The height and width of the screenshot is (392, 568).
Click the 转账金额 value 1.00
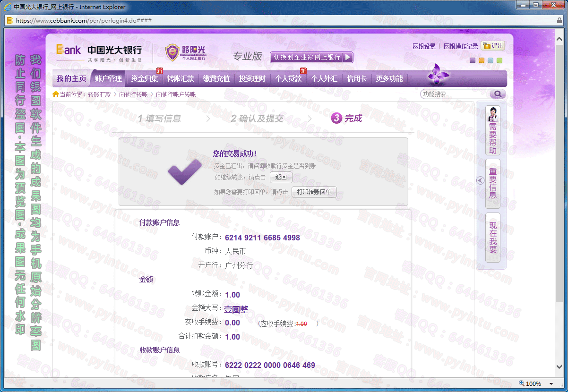pyautogui.click(x=232, y=295)
